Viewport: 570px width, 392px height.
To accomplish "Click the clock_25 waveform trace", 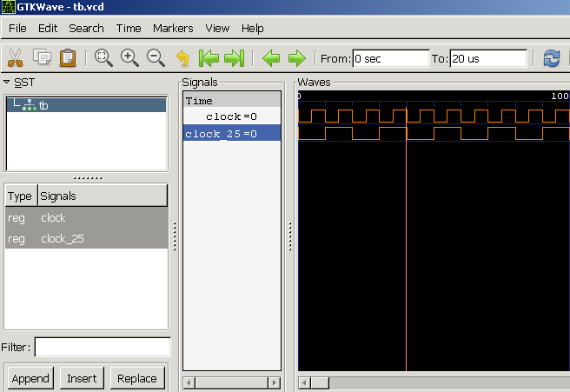I will pyautogui.click(x=434, y=134).
